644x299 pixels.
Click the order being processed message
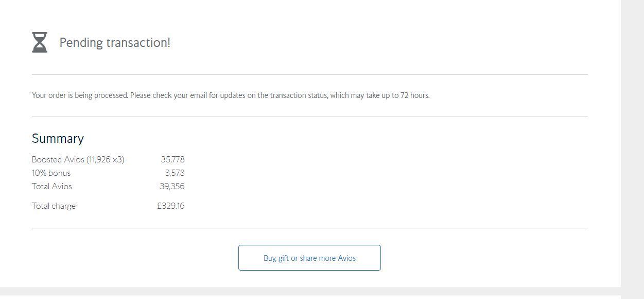point(230,95)
